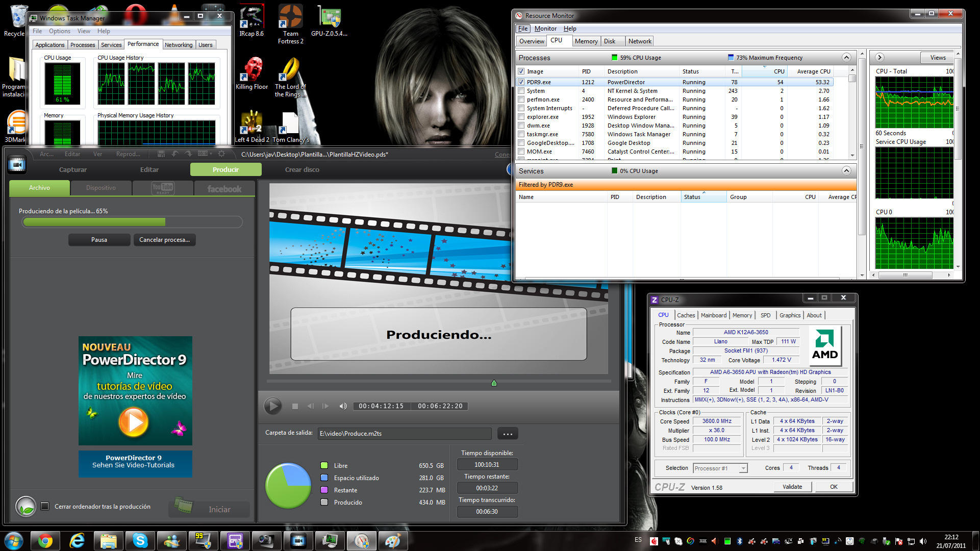Click the save project icon in PowerDirector toolbar
This screenshot has height=551, width=980.
161,154
